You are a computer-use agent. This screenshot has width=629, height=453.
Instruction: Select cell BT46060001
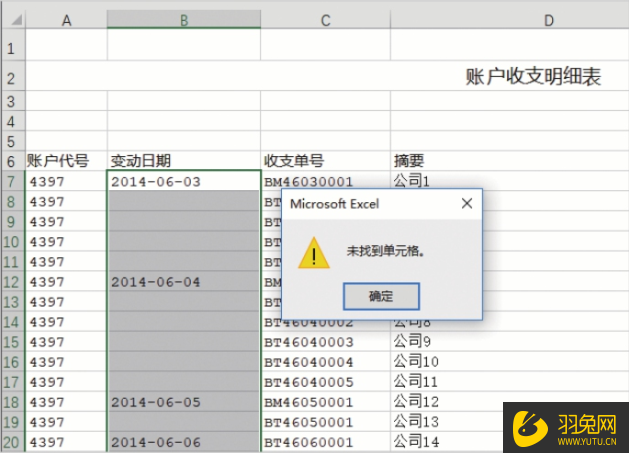[325, 442]
